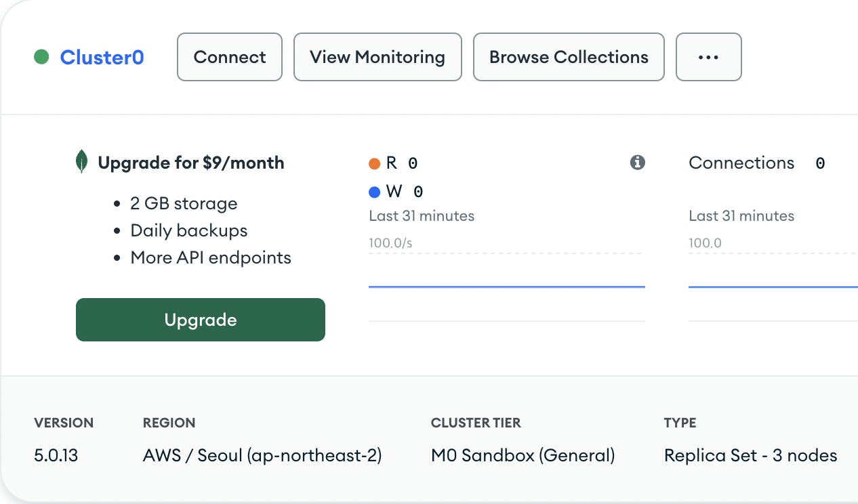This screenshot has width=858, height=504.
Task: Click the VERSION column label
Action: point(64,423)
